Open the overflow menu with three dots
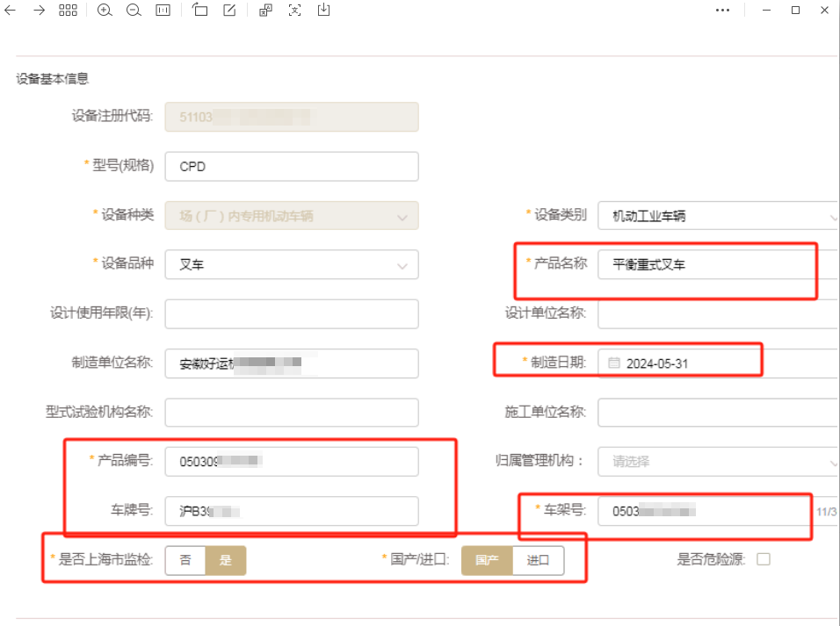This screenshot has height=626, width=840. pyautogui.click(x=723, y=10)
